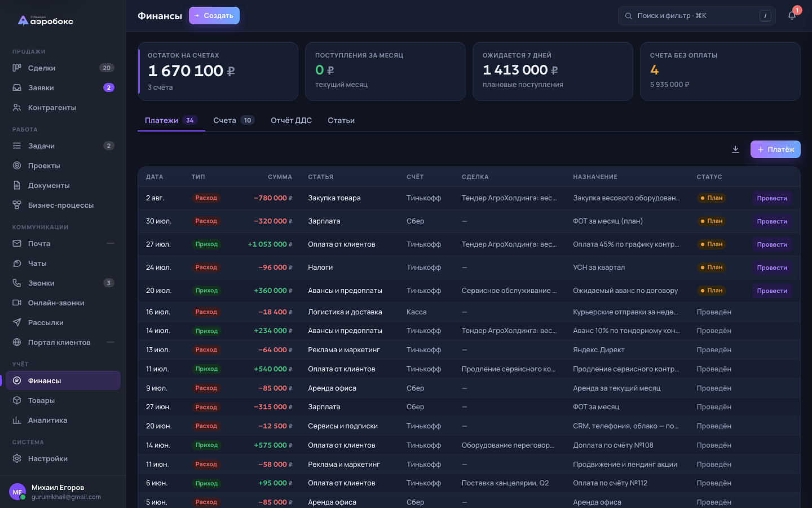Click Провести for 30 июл. Зарплата payment
Image resolution: width=812 pixels, height=508 pixels.
(772, 221)
